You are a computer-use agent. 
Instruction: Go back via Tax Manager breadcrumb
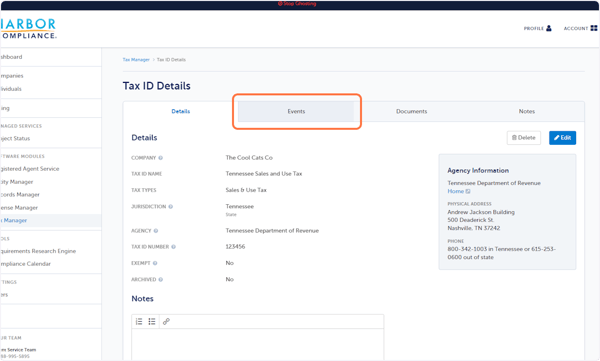pos(136,60)
